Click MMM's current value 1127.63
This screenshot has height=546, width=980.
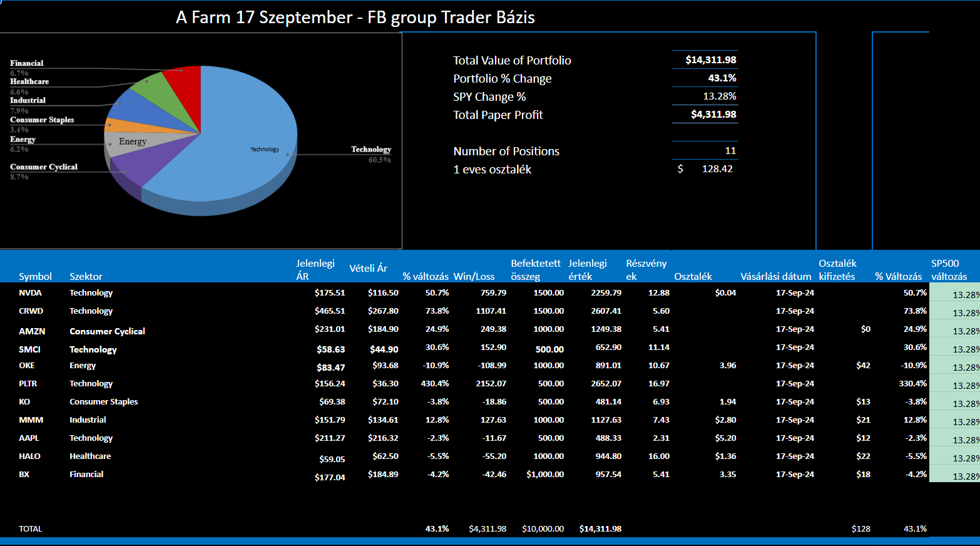(x=606, y=420)
